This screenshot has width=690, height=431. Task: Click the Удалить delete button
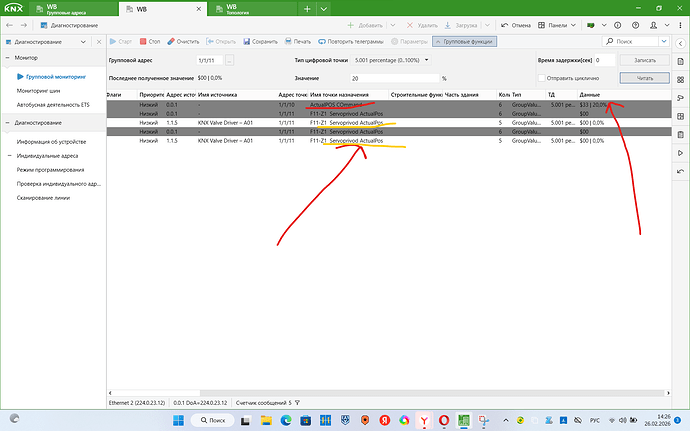pyautogui.click(x=422, y=26)
